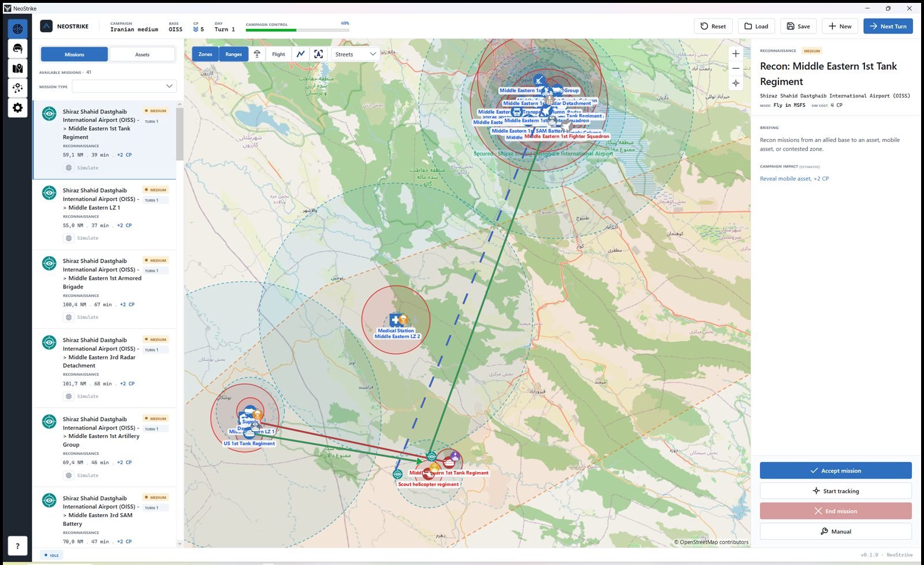Toggle Ranges overlay on map
This screenshot has width=924, height=565.
click(233, 54)
